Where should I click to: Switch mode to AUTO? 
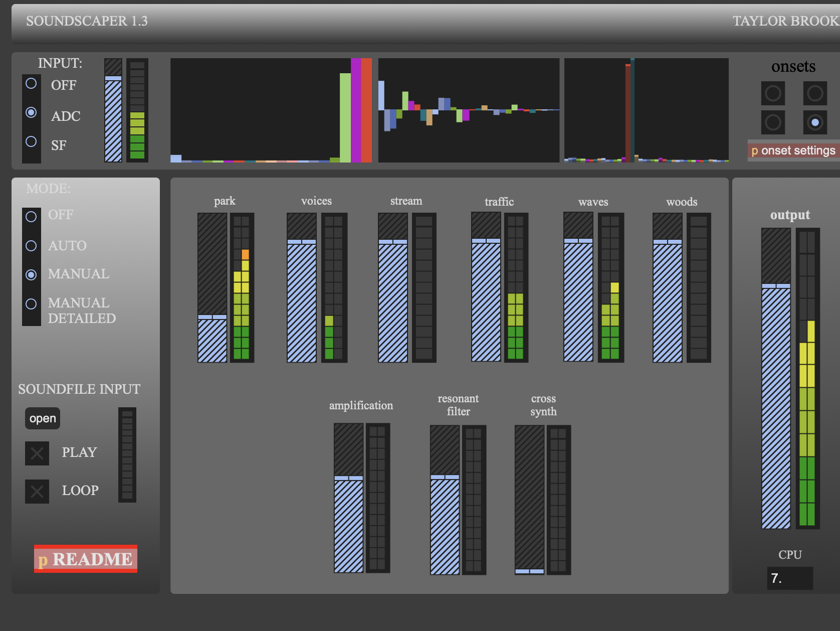coord(31,246)
